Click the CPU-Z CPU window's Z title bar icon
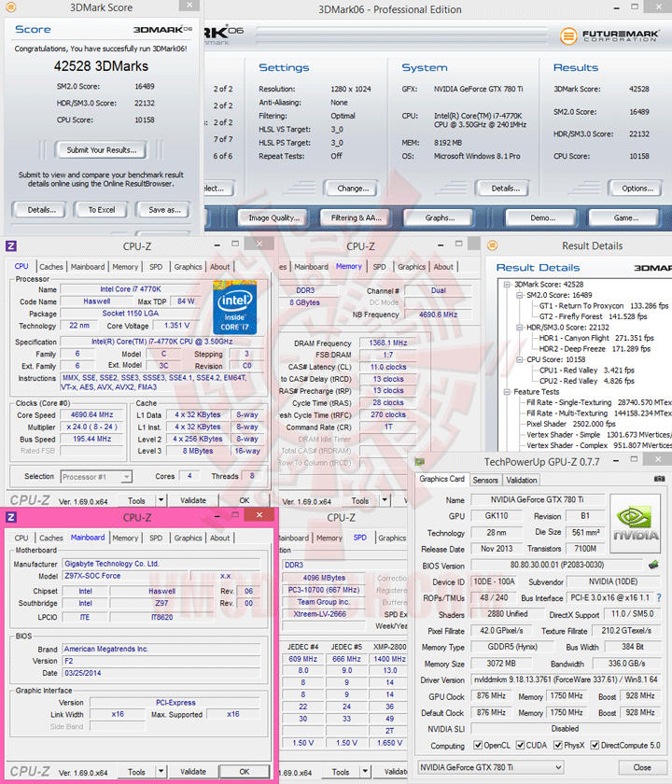This screenshot has width=672, height=784. point(11,246)
